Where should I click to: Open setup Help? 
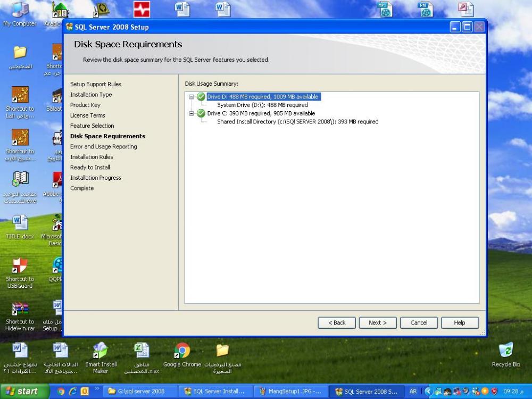click(460, 323)
